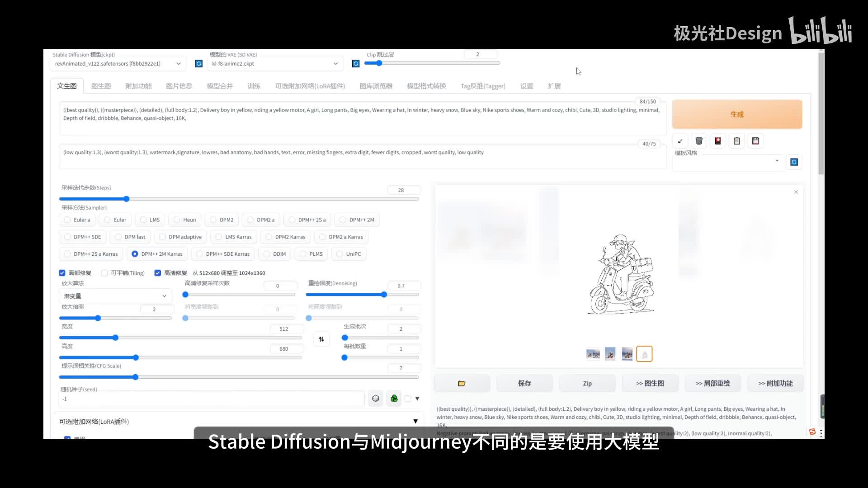Click the floppy disk save style icon
The height and width of the screenshot is (488, 868).
pyautogui.click(x=755, y=141)
